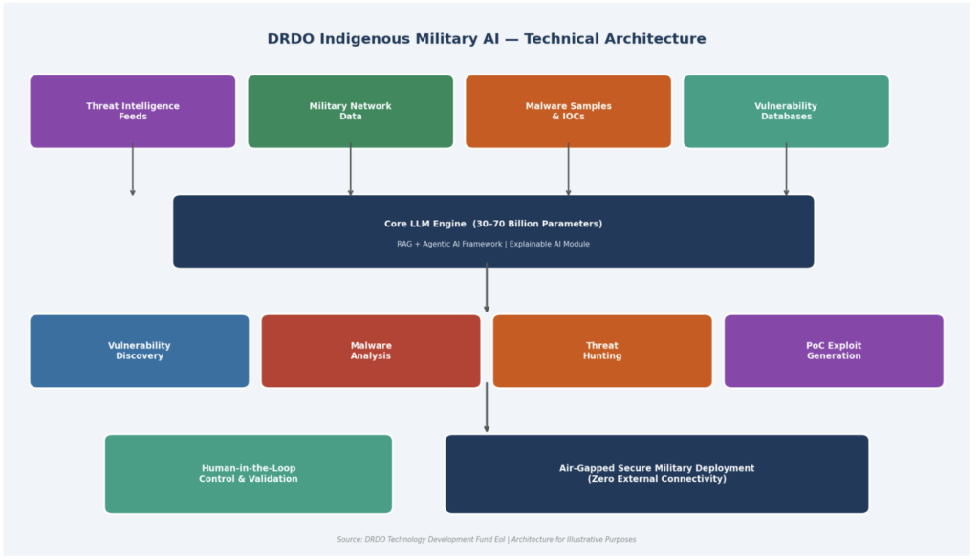
Task: Click the source caption 'DRDO Technology Development Fund EoI'
Action: [x=435, y=539]
